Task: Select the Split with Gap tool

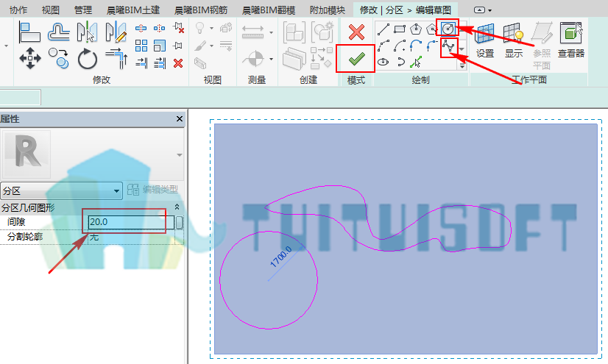Action: click(x=160, y=28)
